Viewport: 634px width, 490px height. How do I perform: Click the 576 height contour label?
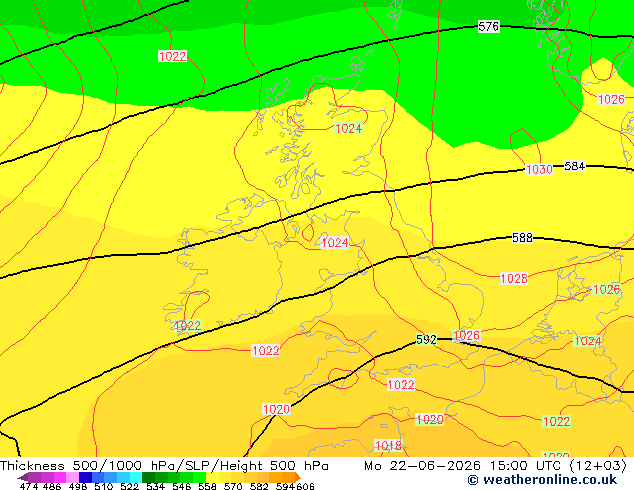(x=488, y=27)
